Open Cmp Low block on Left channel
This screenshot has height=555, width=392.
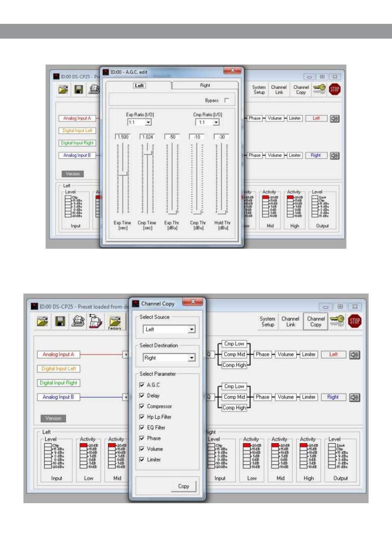click(234, 344)
